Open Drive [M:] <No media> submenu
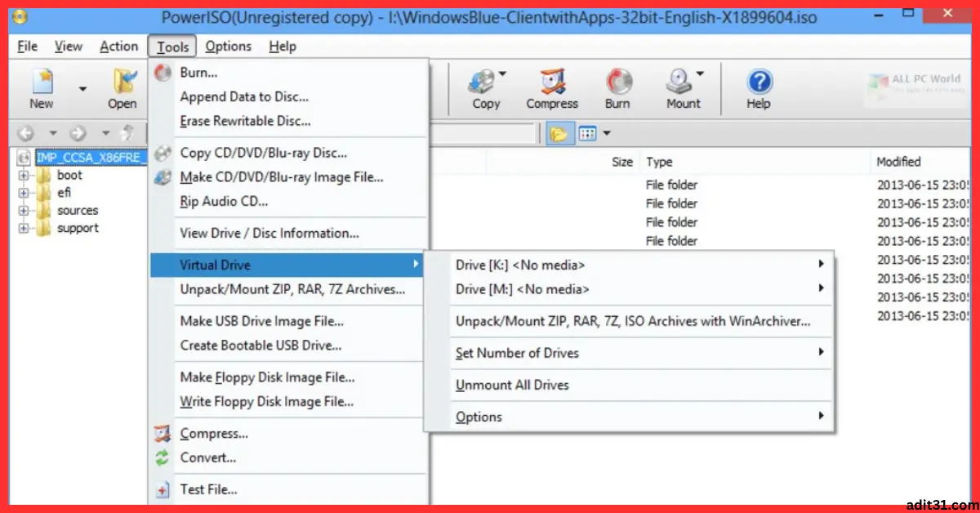980x513 pixels. (x=629, y=288)
